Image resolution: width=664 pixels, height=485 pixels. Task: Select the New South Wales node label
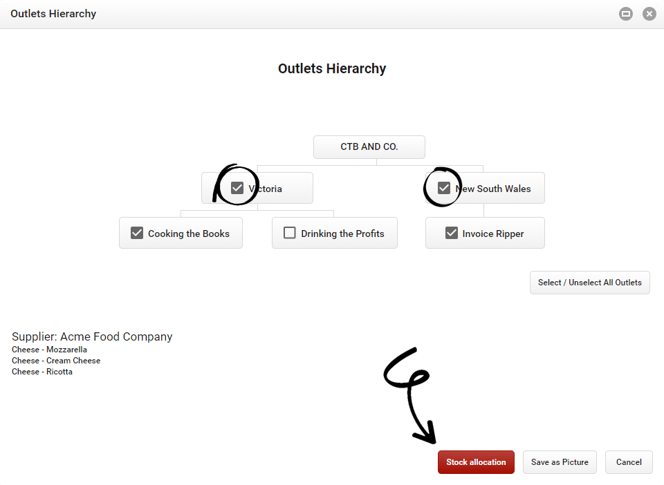pyautogui.click(x=493, y=188)
